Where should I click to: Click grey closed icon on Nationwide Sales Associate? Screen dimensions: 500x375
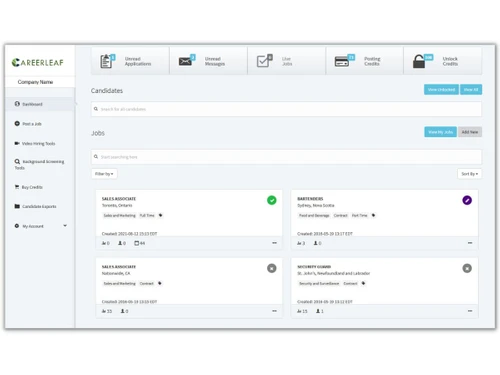pos(272,268)
